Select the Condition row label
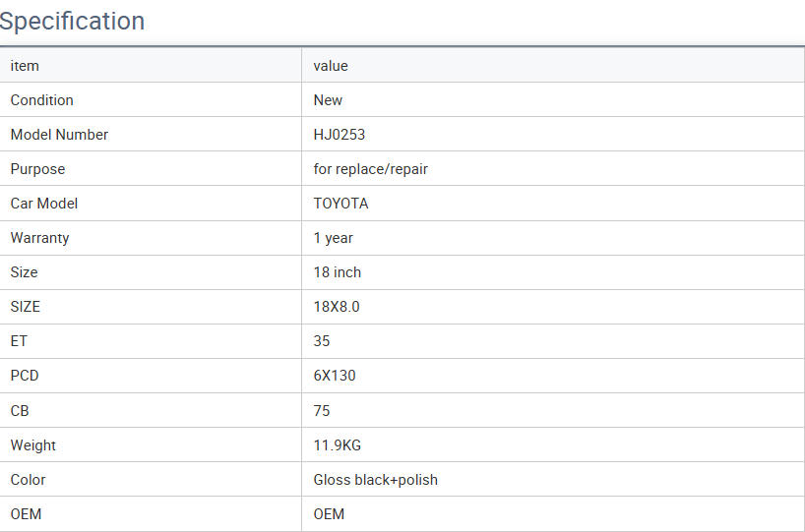Image resolution: width=805 pixels, height=532 pixels. (x=41, y=100)
